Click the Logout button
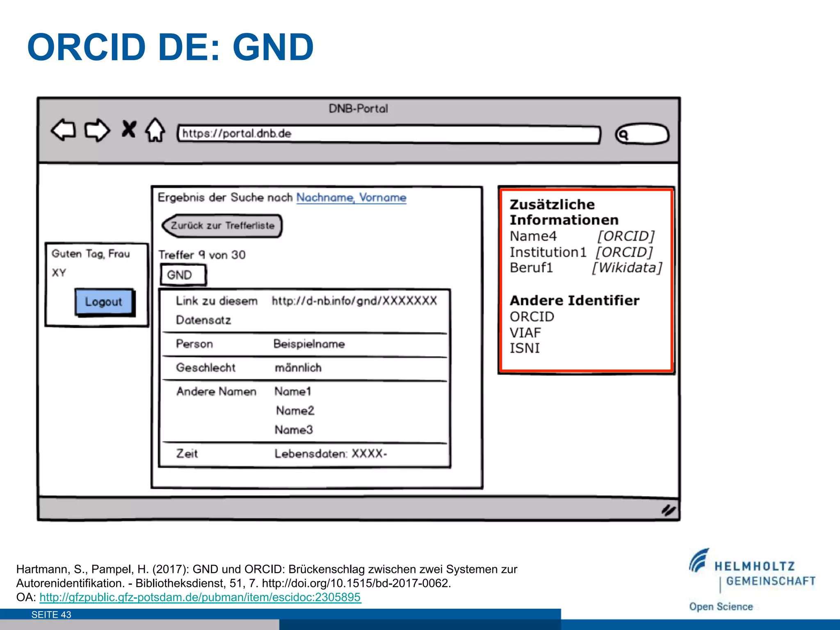The height and width of the screenshot is (630, 840). coord(105,302)
